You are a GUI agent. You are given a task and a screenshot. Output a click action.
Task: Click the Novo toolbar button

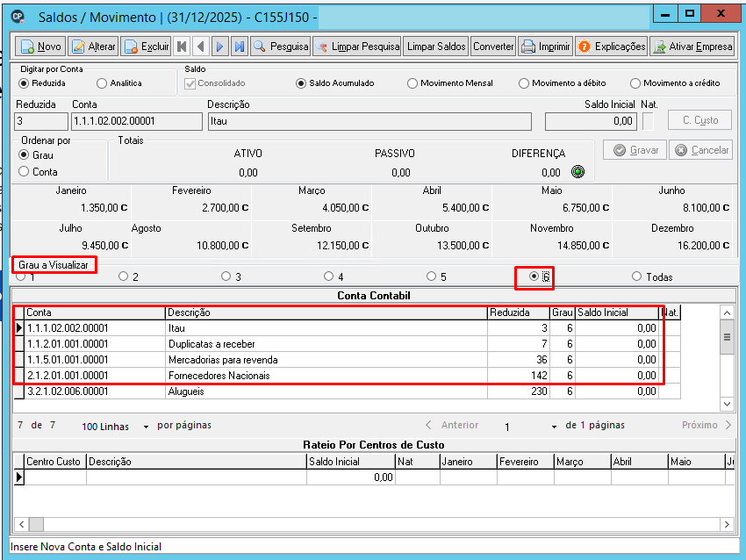tap(40, 47)
